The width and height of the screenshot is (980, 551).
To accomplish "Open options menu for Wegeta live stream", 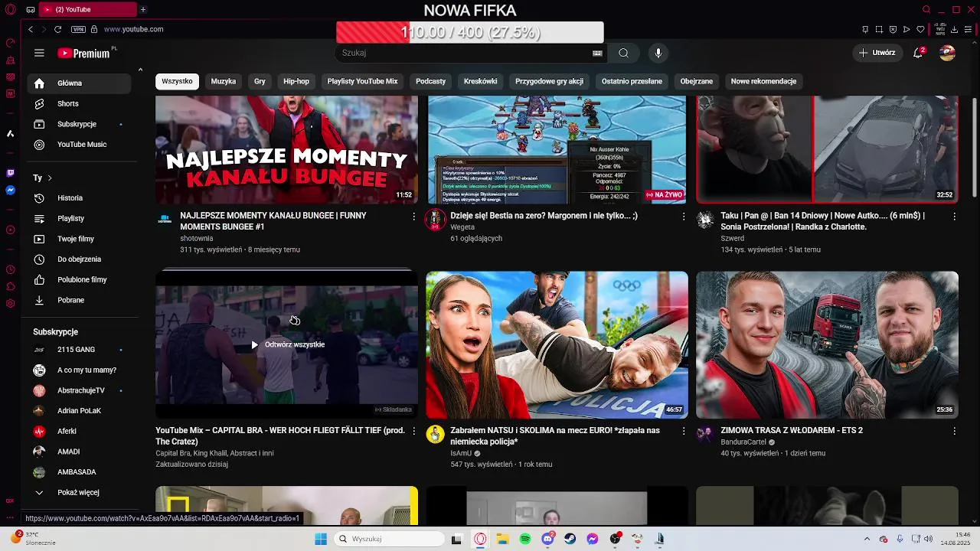I will pyautogui.click(x=684, y=217).
